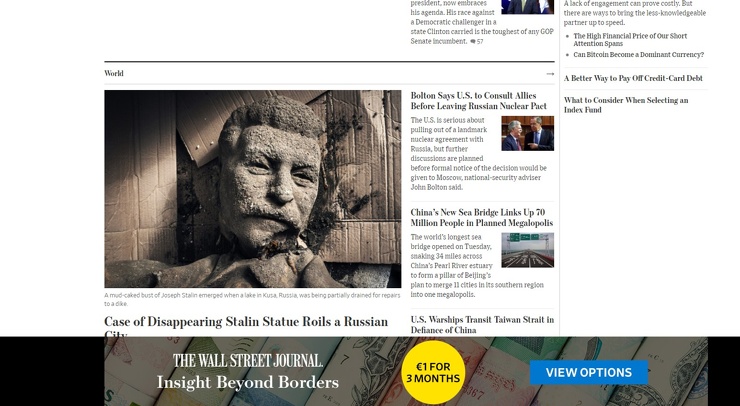Open the 57 comments bubble icon
Viewport: 740px width, 406px height.
473,42
